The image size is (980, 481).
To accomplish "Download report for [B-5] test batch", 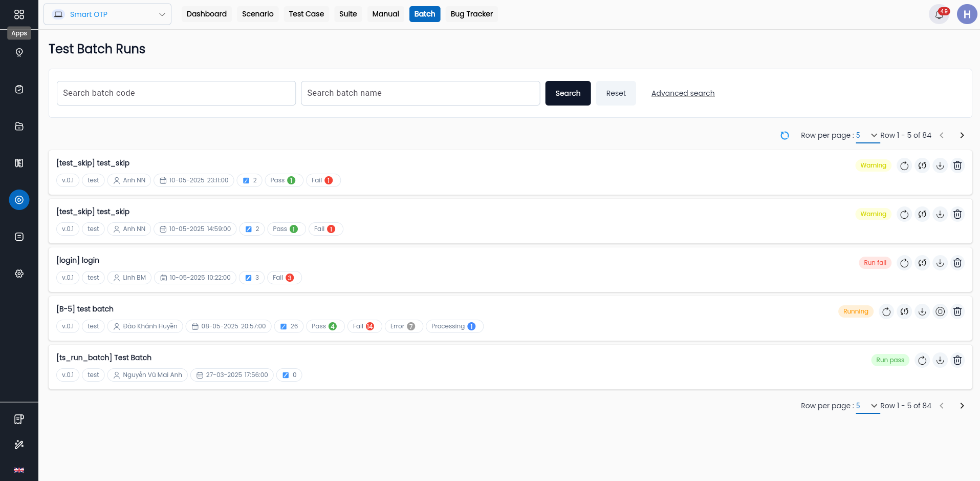I will (922, 311).
